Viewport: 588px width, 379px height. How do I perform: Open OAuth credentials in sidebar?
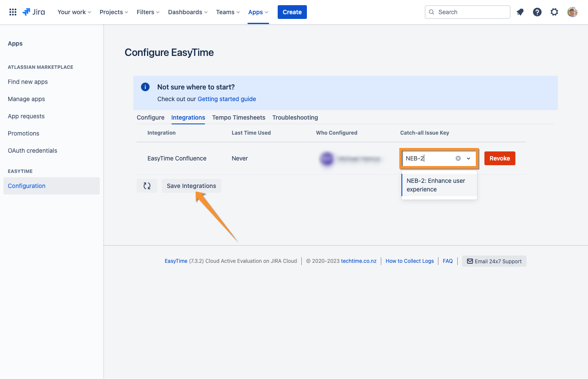coord(52,151)
